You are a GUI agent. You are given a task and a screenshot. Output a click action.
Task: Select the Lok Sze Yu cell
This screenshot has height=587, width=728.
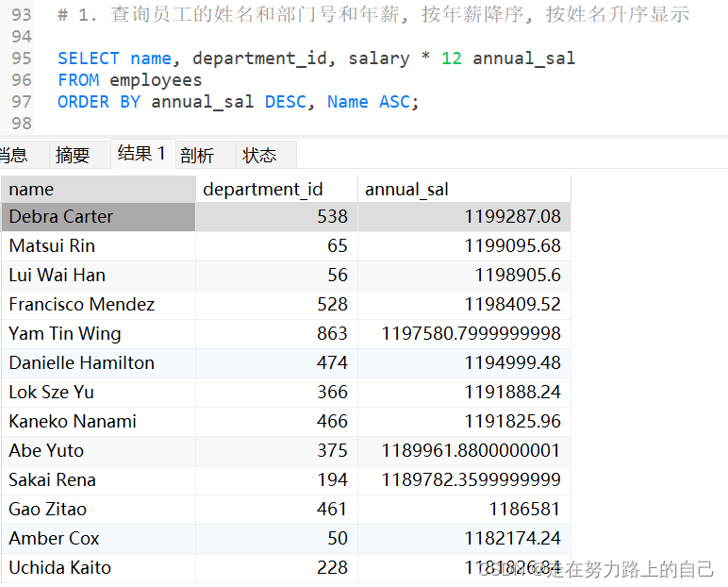click(98, 393)
